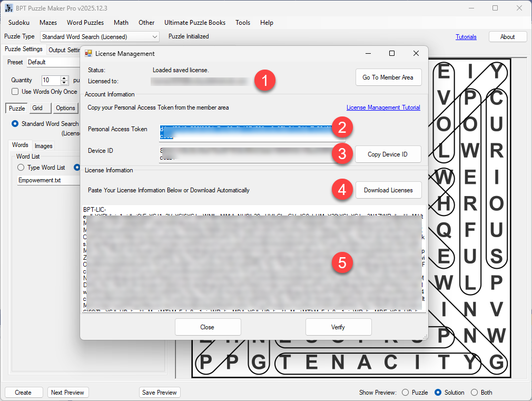Open the Sudoku menu

[18, 23]
